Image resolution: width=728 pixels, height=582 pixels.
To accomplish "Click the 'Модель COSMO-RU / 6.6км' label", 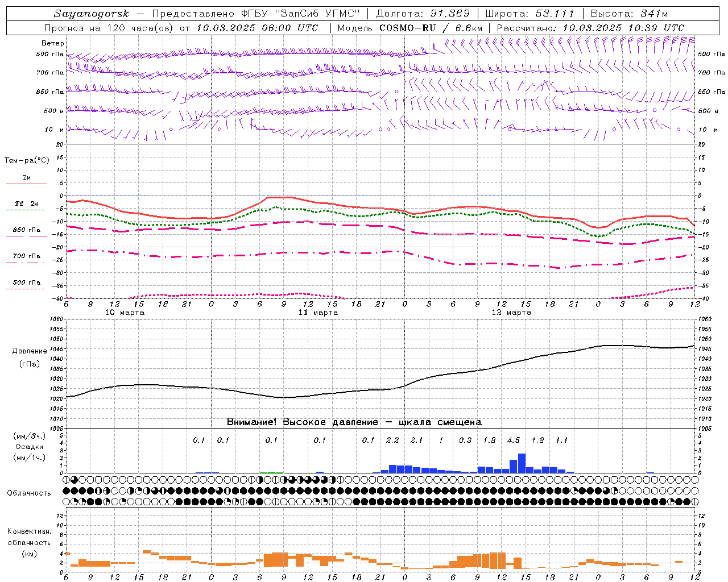I will click(x=410, y=28).
